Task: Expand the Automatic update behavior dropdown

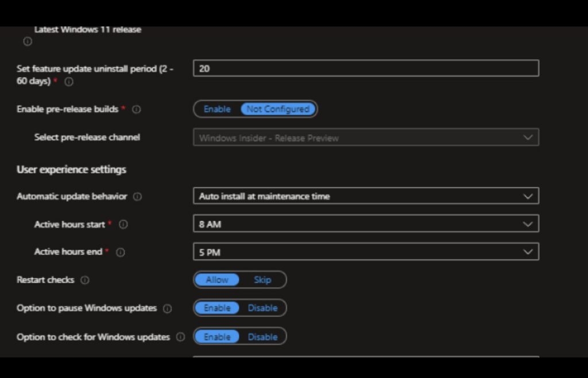Action: [366, 196]
